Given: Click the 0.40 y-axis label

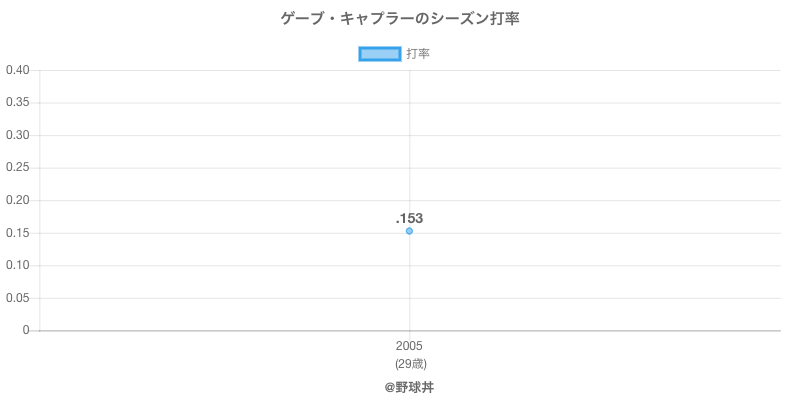Looking at the screenshot, I should pos(17,70).
